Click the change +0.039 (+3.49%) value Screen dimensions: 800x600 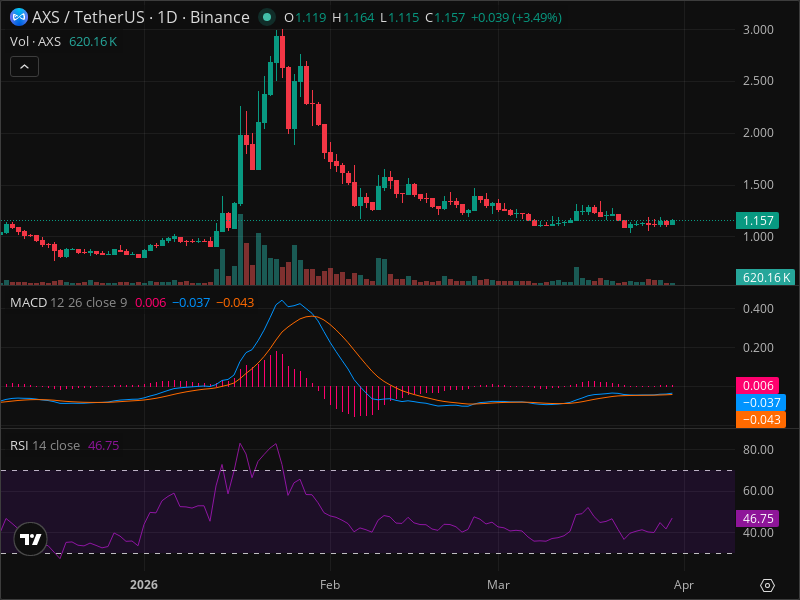(516, 18)
